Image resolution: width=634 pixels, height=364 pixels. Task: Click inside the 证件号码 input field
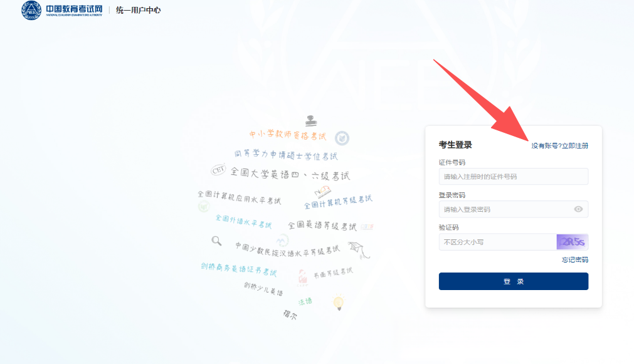[513, 176]
